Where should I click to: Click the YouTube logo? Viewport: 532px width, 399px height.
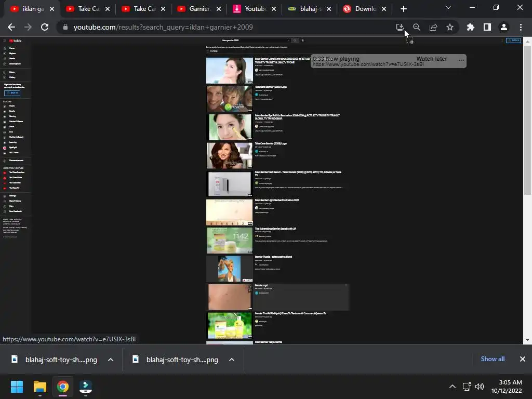(16, 41)
